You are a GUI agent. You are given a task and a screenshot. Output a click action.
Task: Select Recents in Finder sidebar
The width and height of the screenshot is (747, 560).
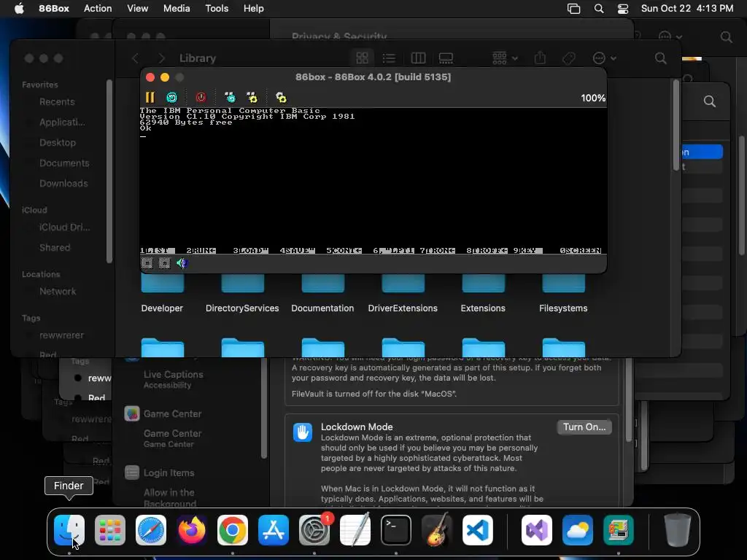[x=57, y=102]
